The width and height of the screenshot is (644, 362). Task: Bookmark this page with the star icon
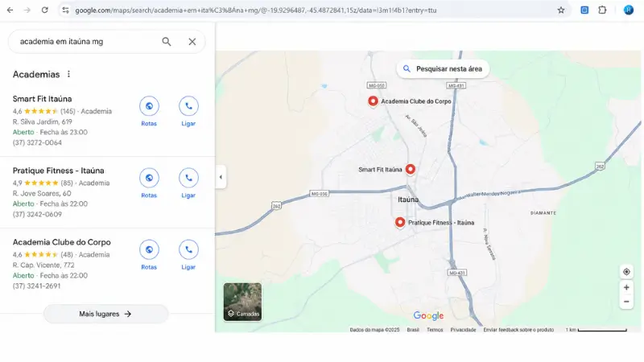tap(561, 10)
